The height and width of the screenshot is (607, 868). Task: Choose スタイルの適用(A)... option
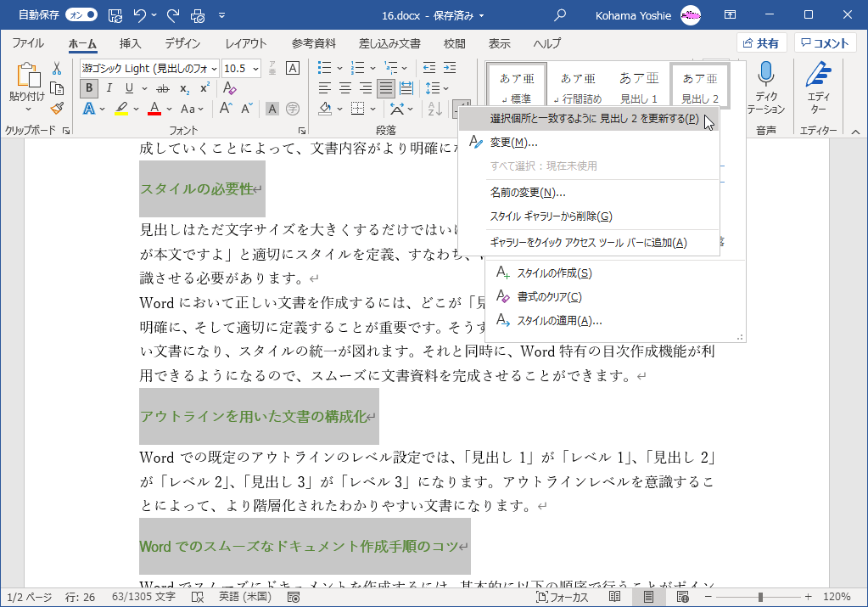coord(614,321)
